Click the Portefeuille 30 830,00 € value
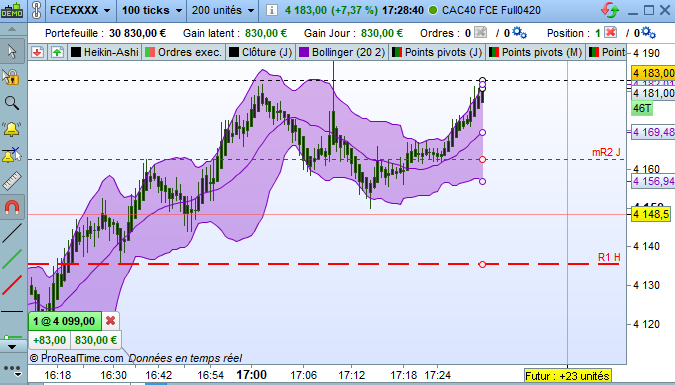The width and height of the screenshot is (675, 385). pyautogui.click(x=137, y=33)
